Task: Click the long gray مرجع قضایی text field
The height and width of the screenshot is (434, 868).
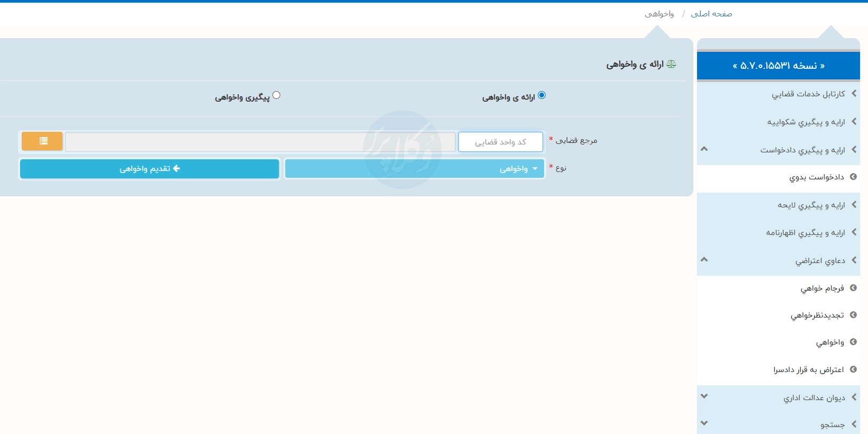Action: coord(260,142)
